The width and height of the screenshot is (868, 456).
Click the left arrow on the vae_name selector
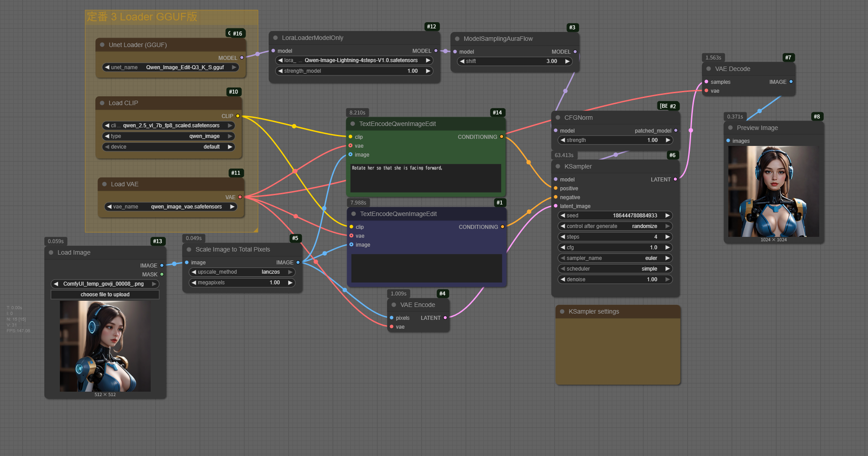coord(109,207)
